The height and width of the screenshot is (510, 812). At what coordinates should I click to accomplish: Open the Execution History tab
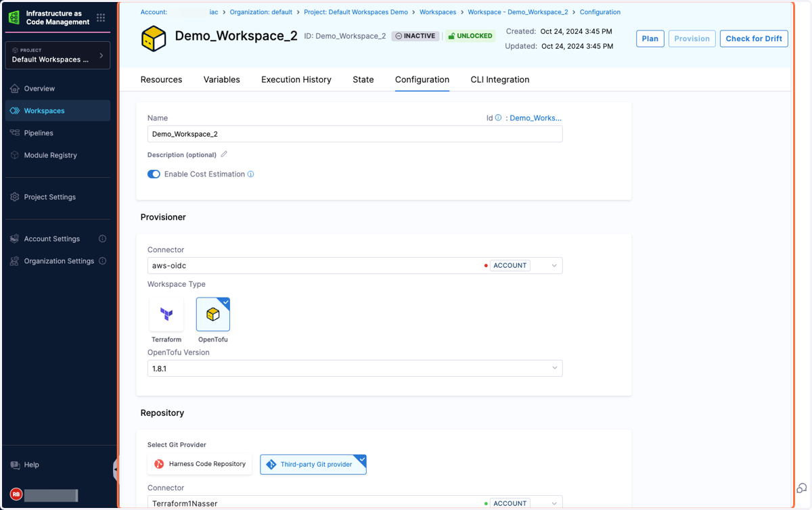tap(296, 80)
